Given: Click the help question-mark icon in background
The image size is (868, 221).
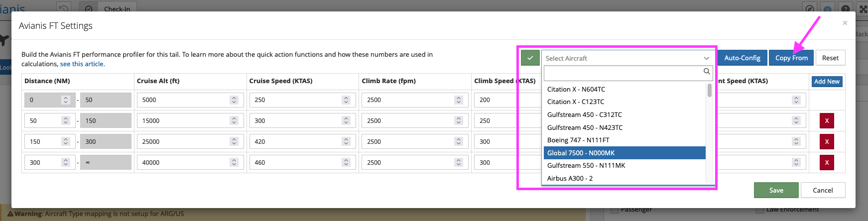Looking at the screenshot, I should 845,9.
